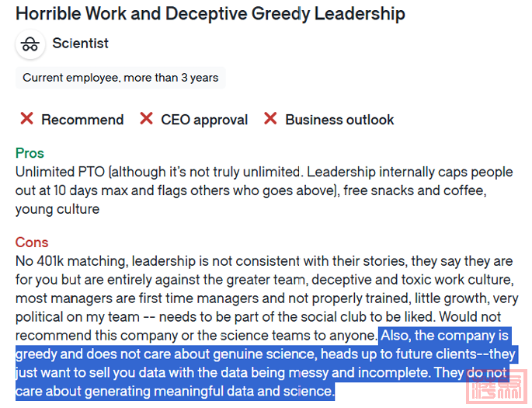Viewport: 532px width, 408px height.
Task: Click the 'Unlimited PTO' text in Pros
Action: pos(60,172)
